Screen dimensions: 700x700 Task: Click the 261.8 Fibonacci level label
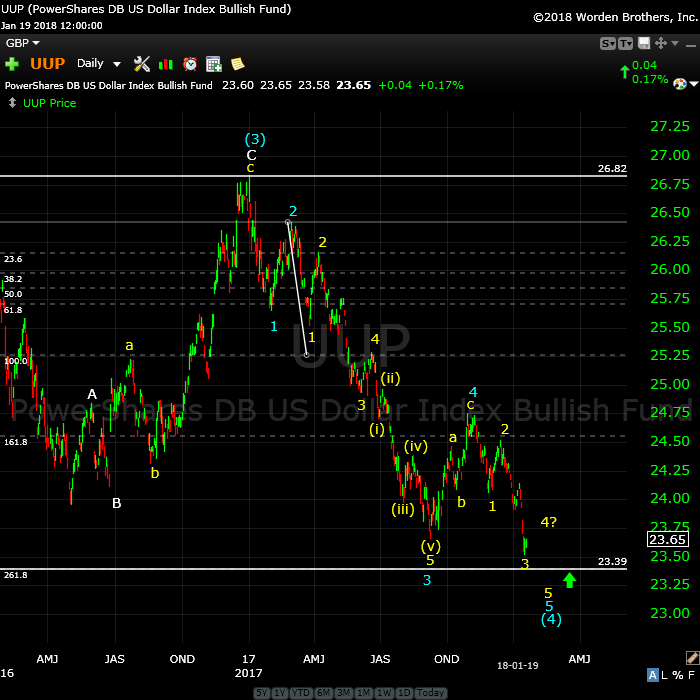(x=16, y=575)
